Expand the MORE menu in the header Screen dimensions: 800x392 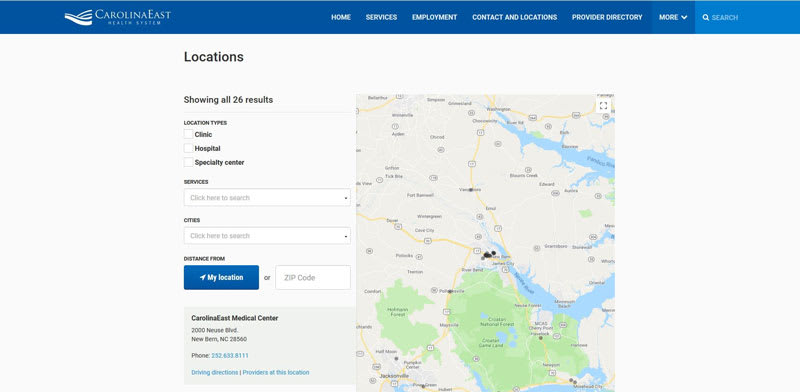tap(673, 17)
